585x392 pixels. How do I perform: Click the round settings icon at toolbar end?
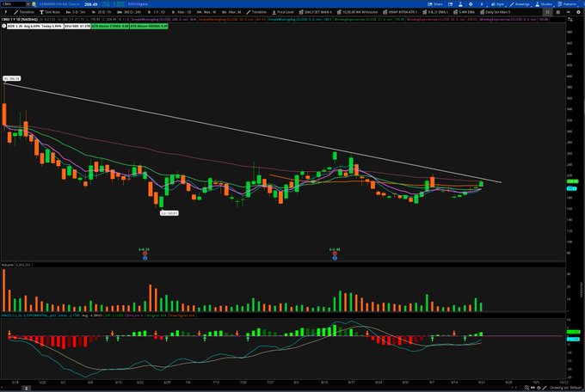[x=579, y=12]
